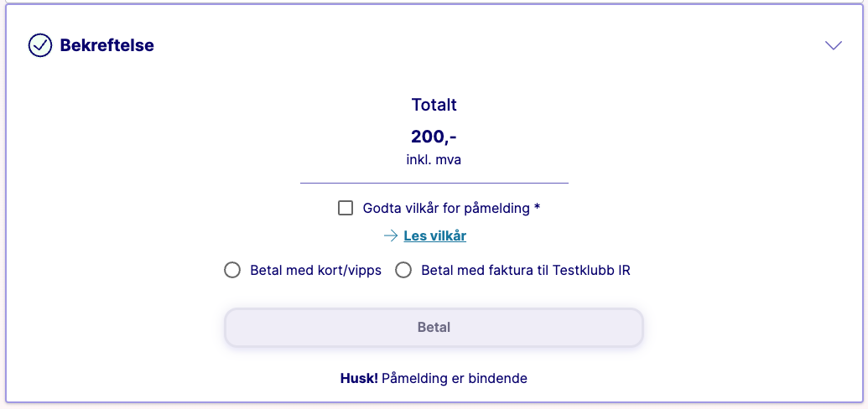Collapse the Bekreftelse section with the chevron

coord(833,45)
